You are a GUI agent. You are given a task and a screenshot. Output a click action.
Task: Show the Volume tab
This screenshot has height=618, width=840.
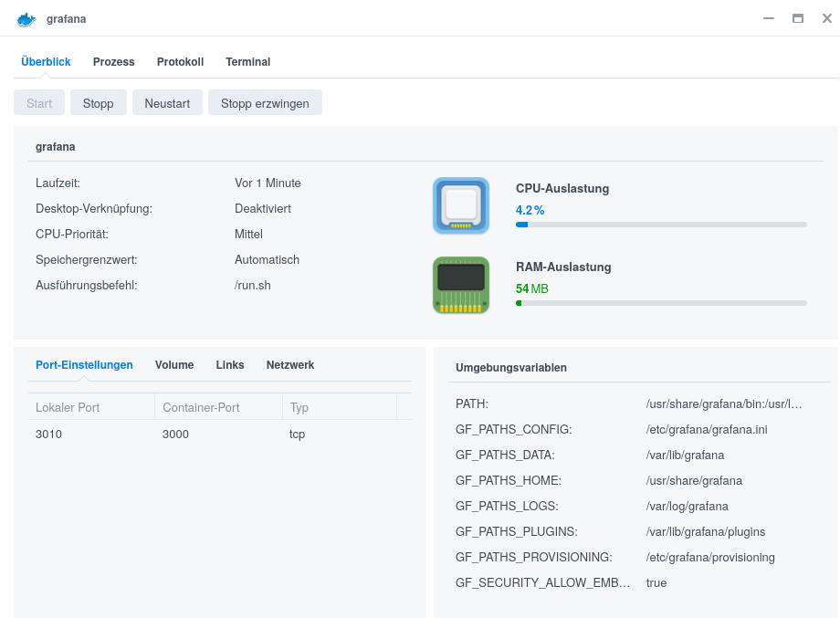(174, 365)
